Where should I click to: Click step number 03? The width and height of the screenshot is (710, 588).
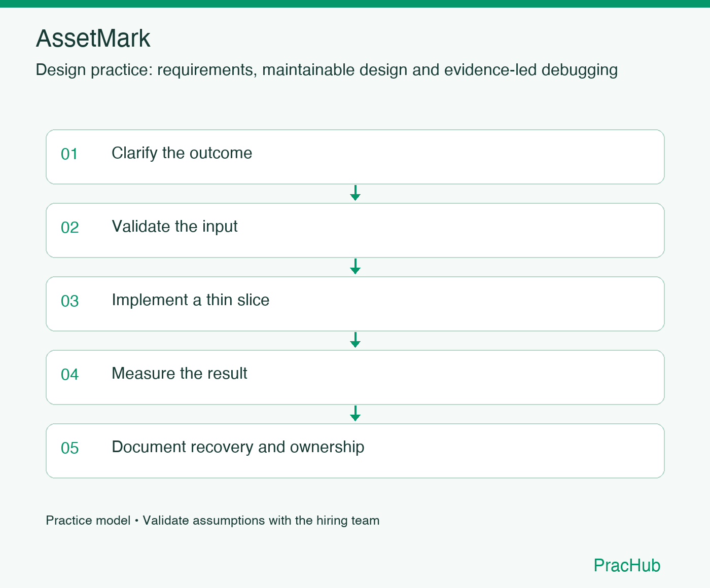pyautogui.click(x=70, y=301)
